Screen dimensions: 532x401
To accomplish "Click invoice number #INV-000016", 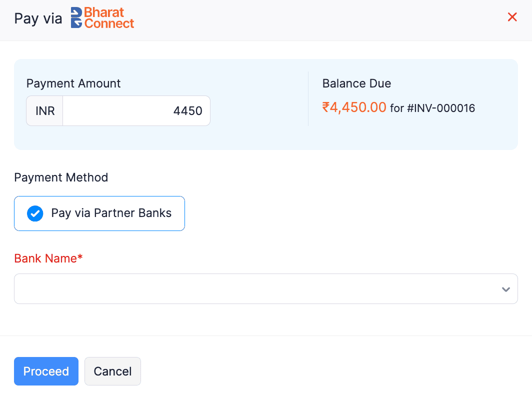I will tap(440, 108).
